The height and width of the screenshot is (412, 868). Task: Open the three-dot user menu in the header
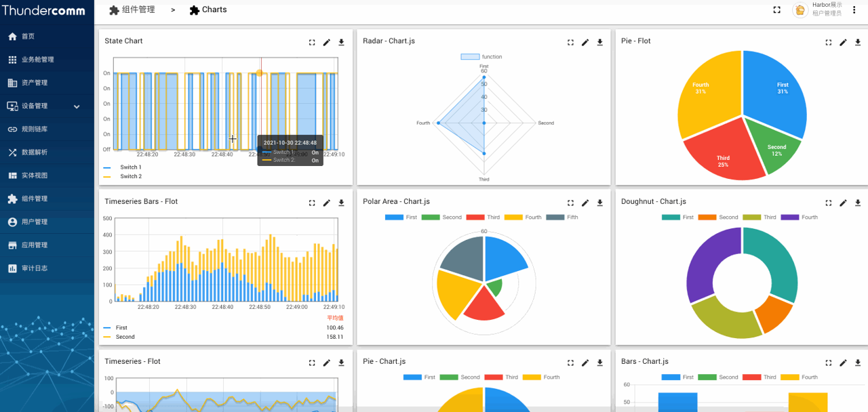coord(854,10)
